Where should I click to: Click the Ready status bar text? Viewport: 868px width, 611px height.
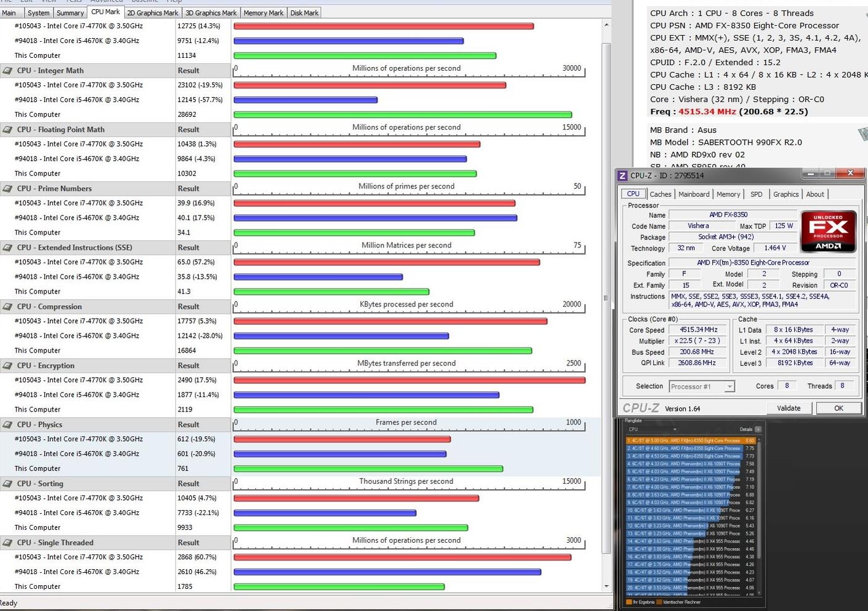(9, 604)
